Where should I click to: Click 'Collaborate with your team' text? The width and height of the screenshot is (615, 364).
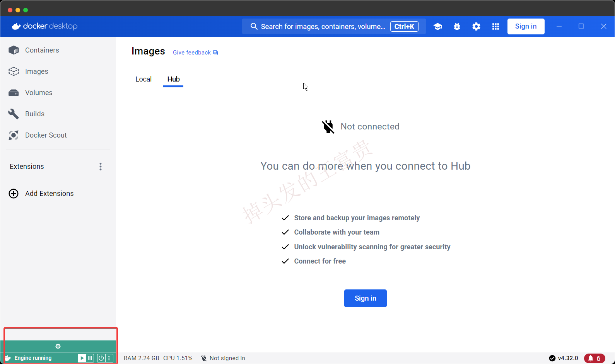[x=337, y=232]
